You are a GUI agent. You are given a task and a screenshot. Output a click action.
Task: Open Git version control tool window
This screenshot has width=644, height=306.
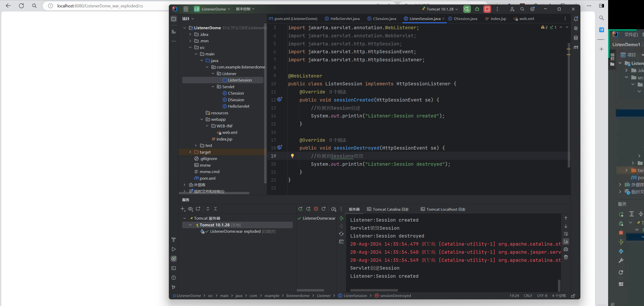173,287
